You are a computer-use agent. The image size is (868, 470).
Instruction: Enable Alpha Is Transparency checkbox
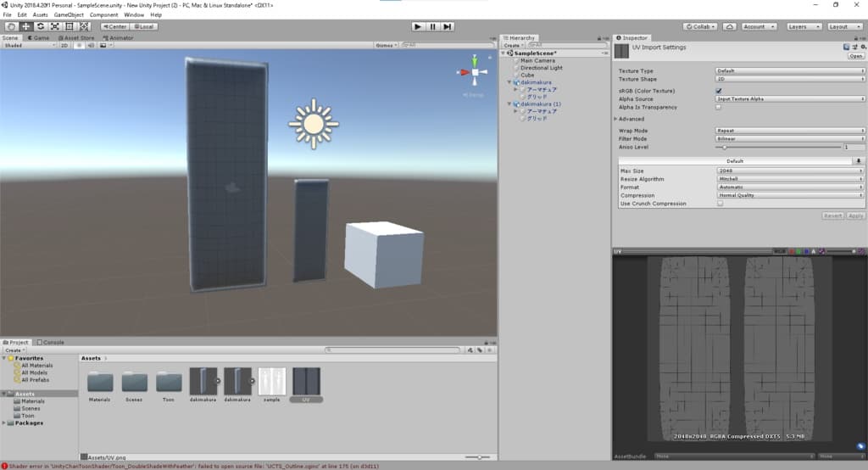[719, 107]
